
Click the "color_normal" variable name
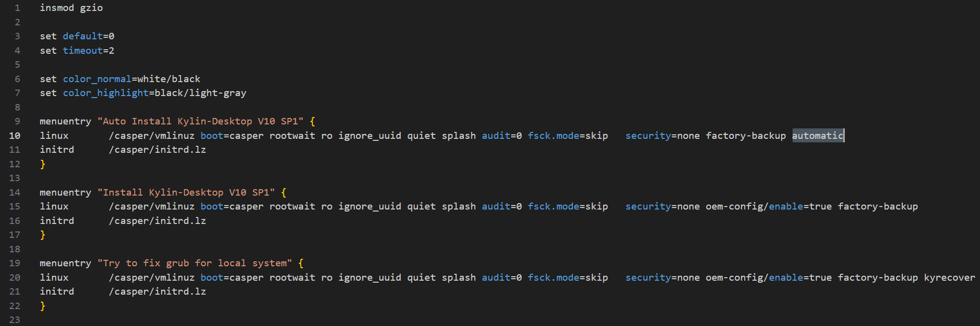[97, 79]
